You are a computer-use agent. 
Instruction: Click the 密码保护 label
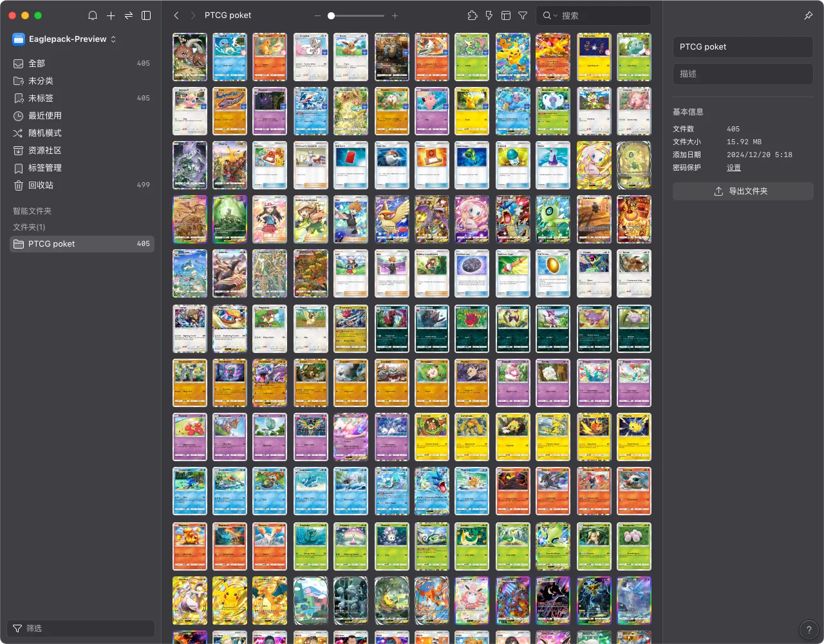687,167
